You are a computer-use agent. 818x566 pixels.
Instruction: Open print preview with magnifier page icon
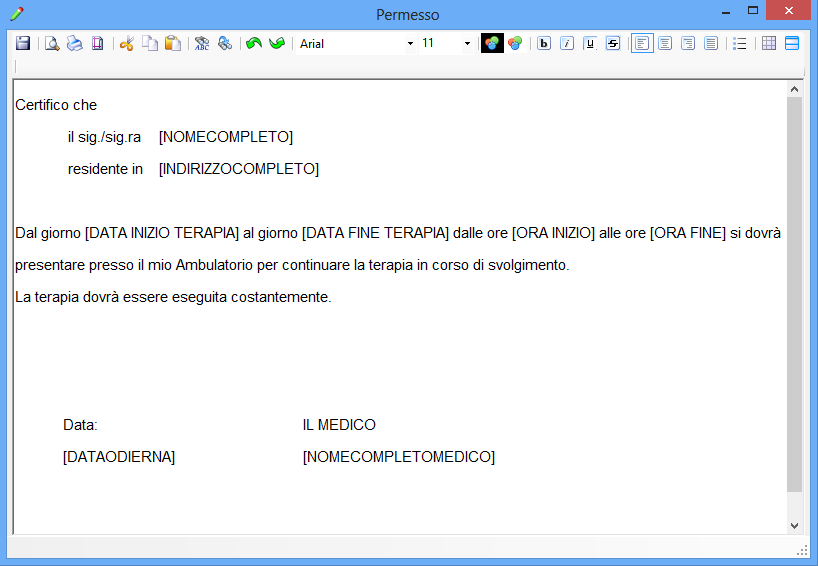point(52,43)
